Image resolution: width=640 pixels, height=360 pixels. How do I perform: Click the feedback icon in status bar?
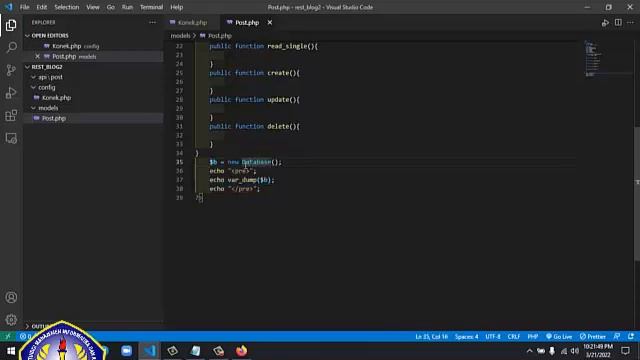tap(617, 336)
